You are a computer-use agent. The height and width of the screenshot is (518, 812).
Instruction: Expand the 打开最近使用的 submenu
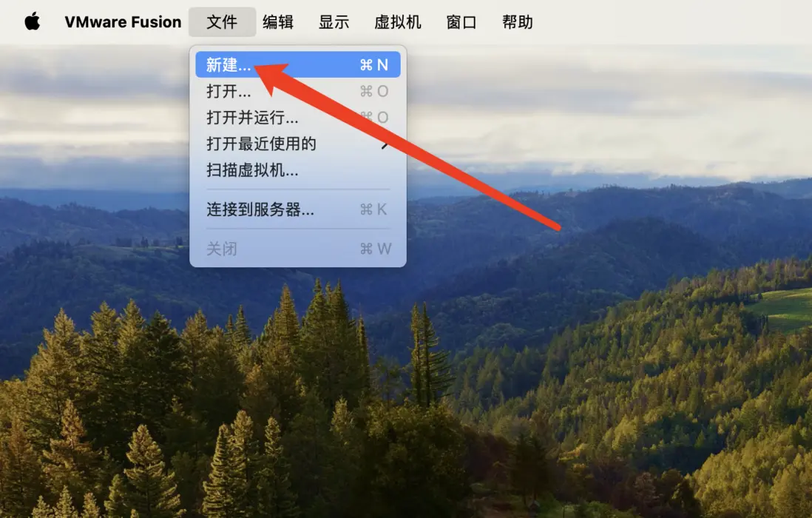pyautogui.click(x=298, y=144)
